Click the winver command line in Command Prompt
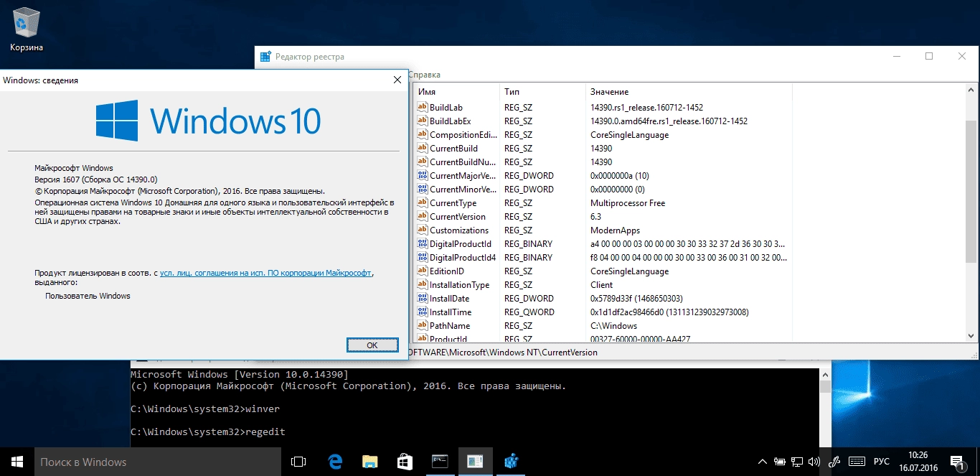This screenshot has height=476, width=980. tap(205, 409)
